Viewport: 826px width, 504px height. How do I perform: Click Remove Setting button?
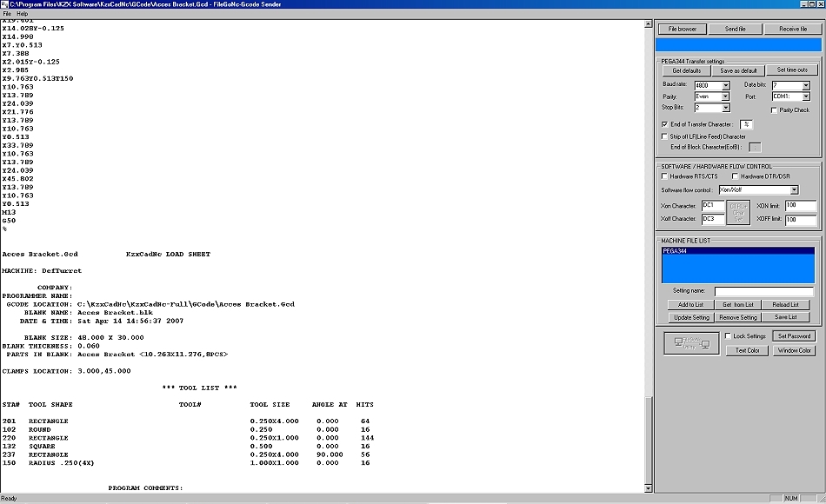(738, 317)
